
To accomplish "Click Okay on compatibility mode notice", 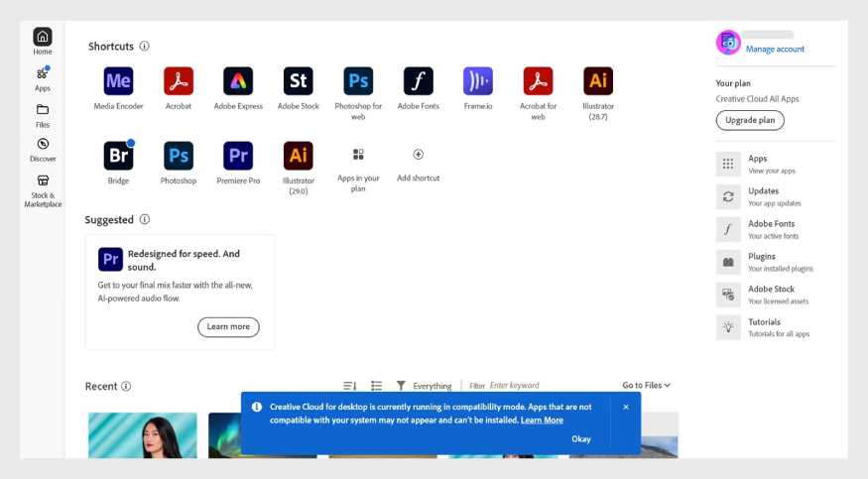I will point(580,438).
